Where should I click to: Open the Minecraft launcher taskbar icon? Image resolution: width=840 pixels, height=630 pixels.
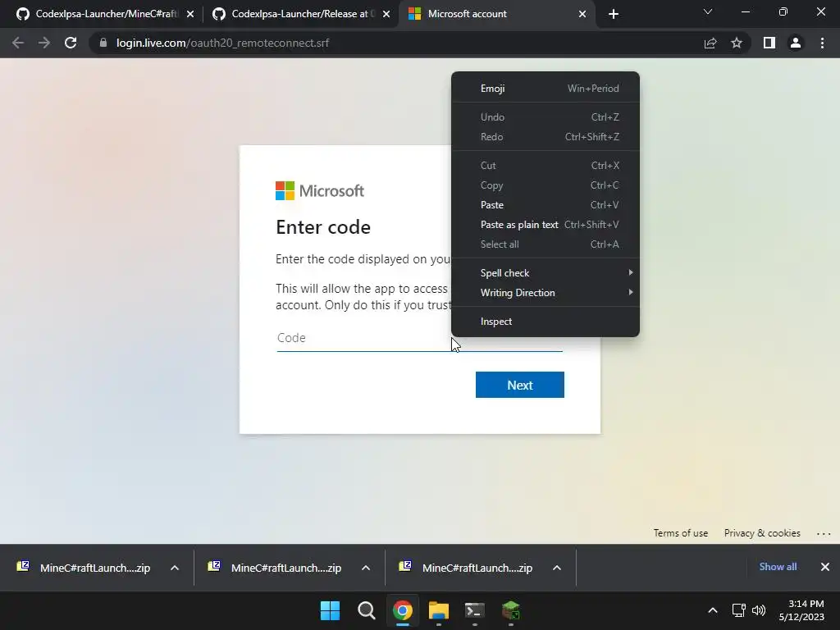[510, 610]
